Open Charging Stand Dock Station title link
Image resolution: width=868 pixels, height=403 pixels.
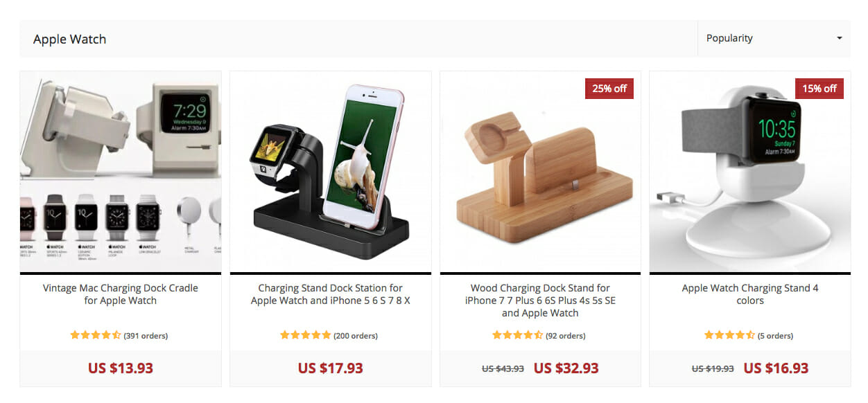331,294
